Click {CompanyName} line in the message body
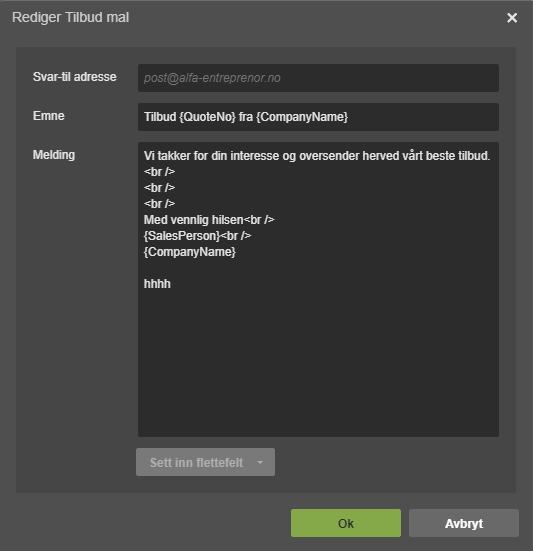Screen dimensions: 533x551 tap(190, 252)
